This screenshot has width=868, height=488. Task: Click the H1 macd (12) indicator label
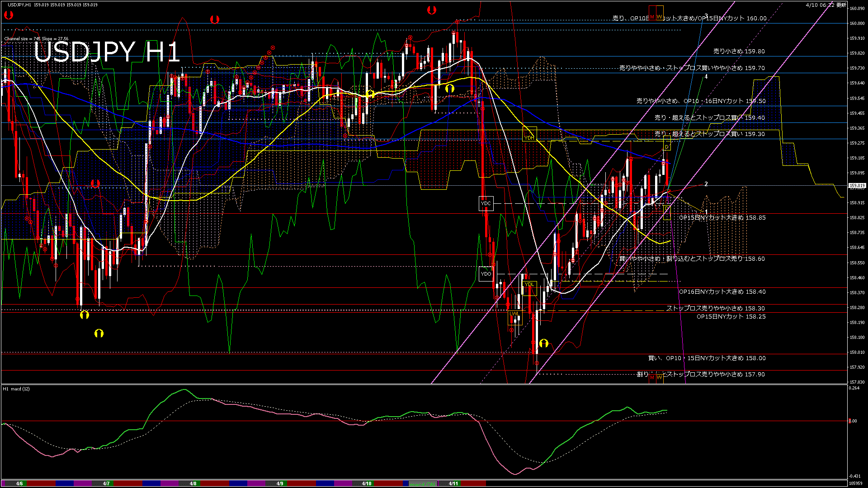[x=17, y=389]
